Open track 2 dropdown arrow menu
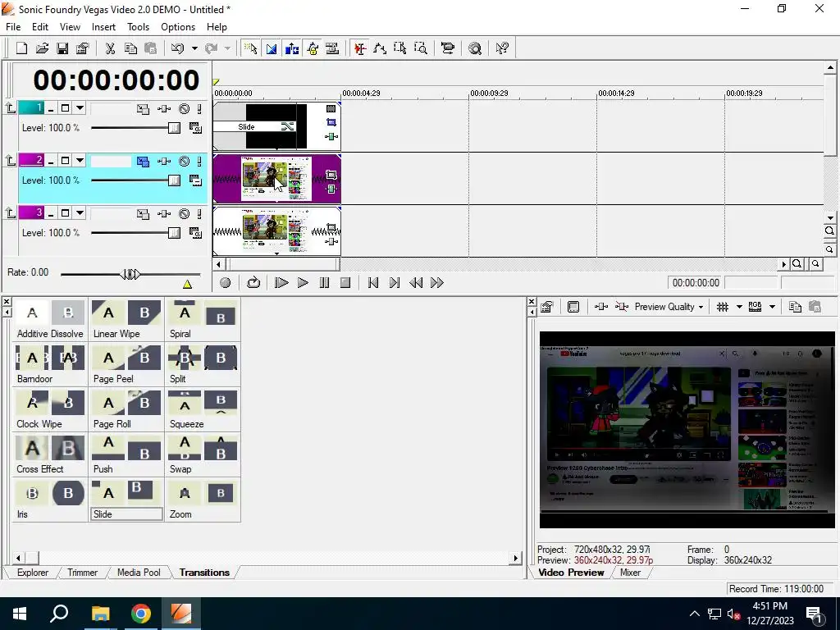The height and width of the screenshot is (630, 840). (80, 161)
